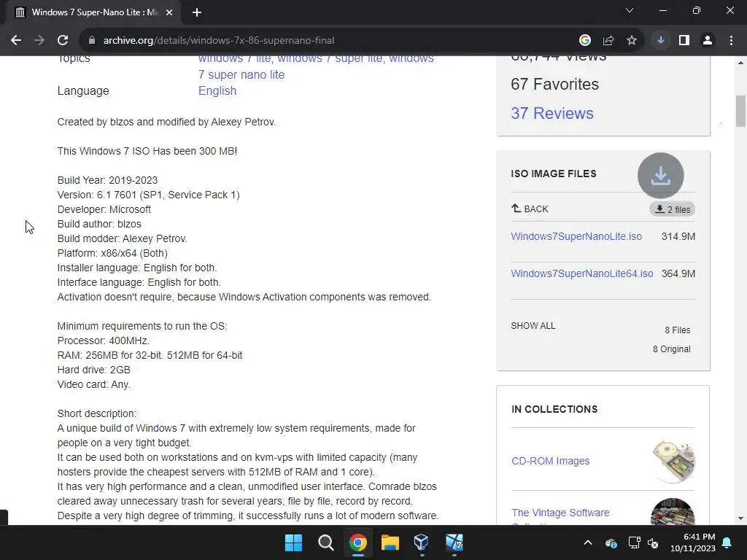Open the Windows Start menu

293,542
